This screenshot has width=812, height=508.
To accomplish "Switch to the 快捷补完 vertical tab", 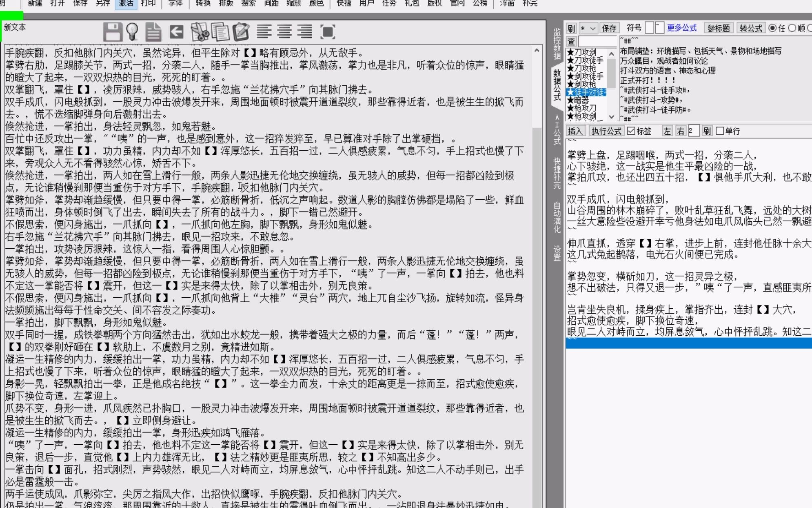I will click(557, 173).
